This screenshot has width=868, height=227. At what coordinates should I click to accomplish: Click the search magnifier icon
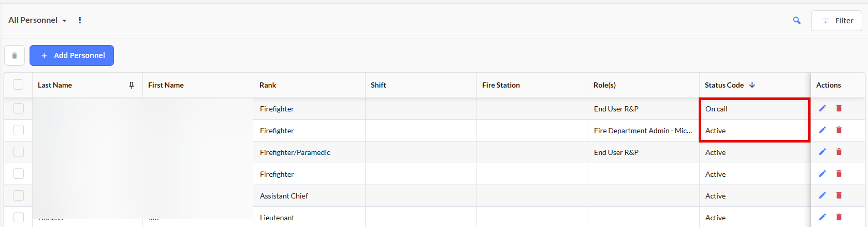(x=797, y=21)
